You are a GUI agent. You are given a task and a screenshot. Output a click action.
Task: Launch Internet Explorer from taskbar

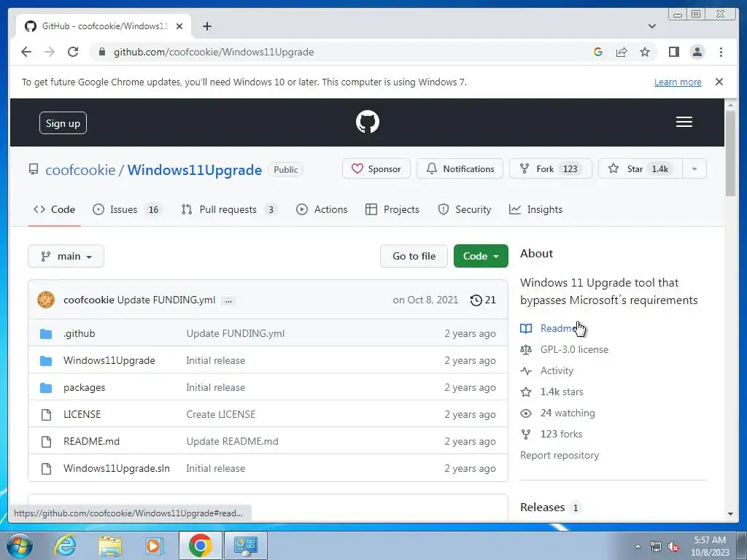(64, 545)
